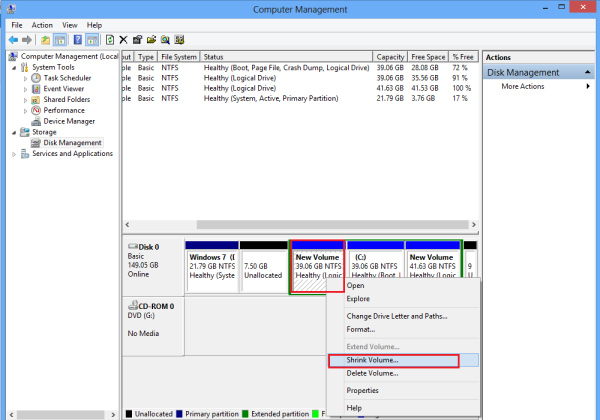This screenshot has height=420, width=600.
Task: Click More Actions in Actions pane
Action: tap(523, 87)
